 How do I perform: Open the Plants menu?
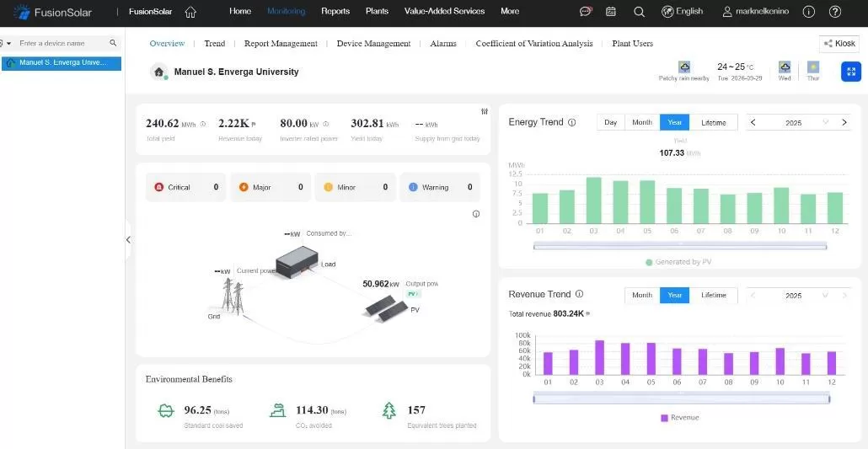click(377, 11)
